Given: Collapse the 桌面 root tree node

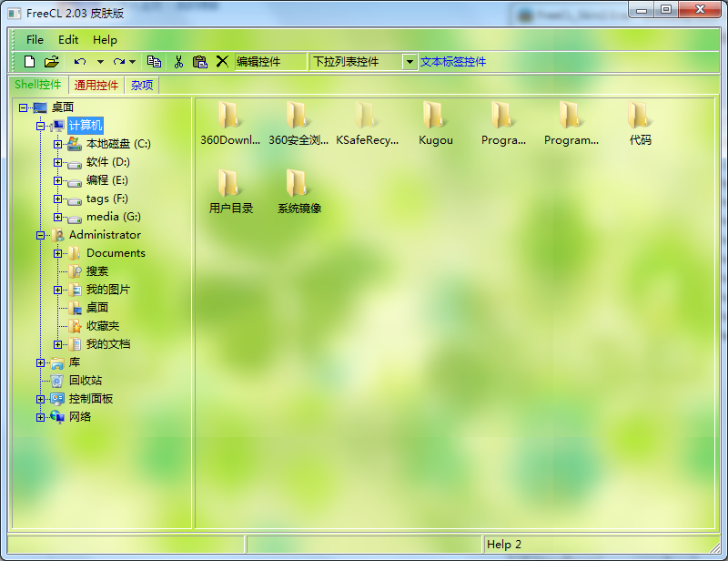Looking at the screenshot, I should coord(23,107).
